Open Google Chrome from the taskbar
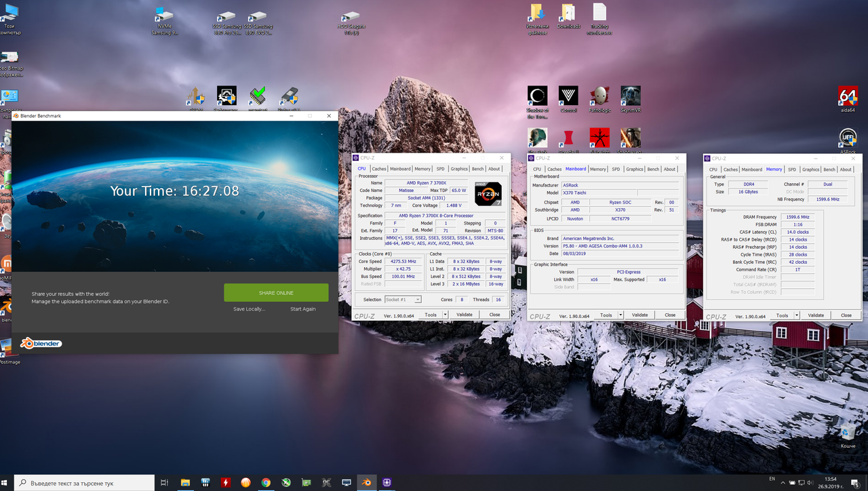The height and width of the screenshot is (491, 868). click(x=265, y=482)
